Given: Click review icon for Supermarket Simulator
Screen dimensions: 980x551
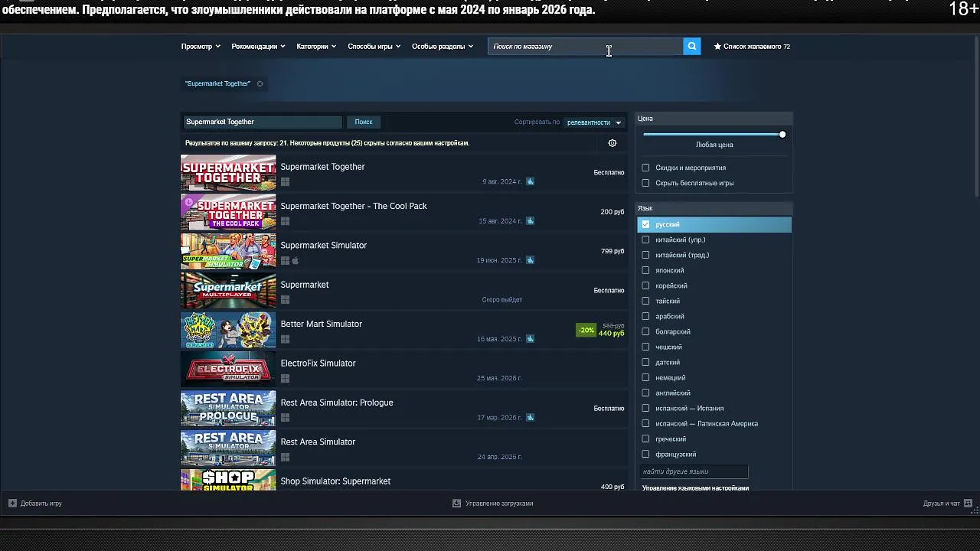Looking at the screenshot, I should click(530, 260).
